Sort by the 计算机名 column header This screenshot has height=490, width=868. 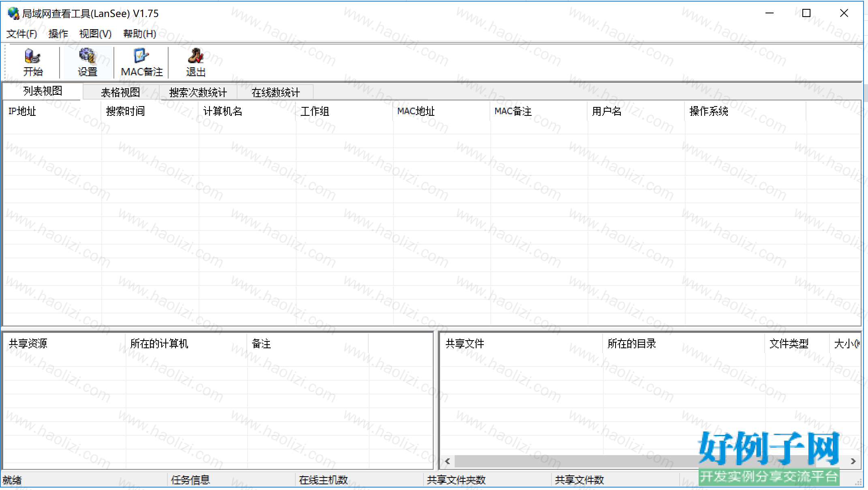[247, 111]
